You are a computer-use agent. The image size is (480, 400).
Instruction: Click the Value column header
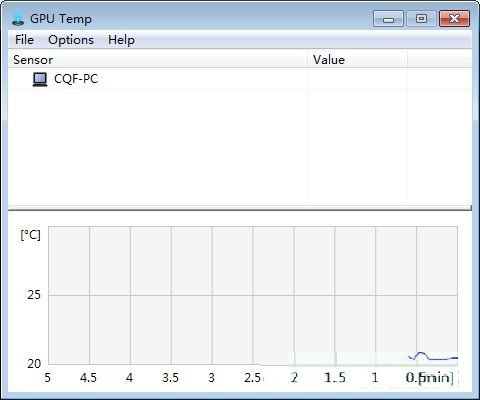click(357, 60)
